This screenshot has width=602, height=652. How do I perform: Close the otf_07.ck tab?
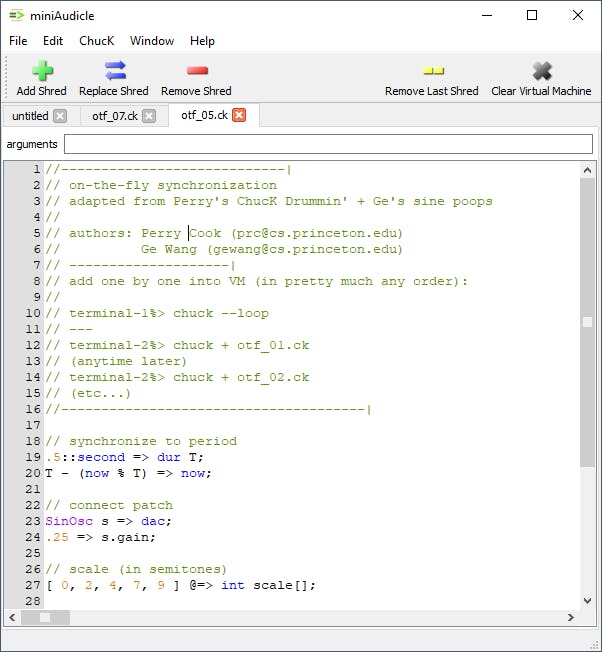[x=149, y=116]
